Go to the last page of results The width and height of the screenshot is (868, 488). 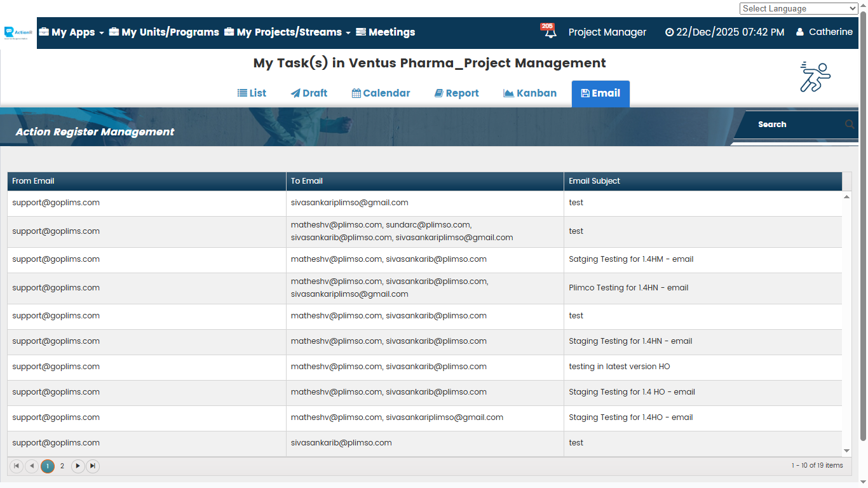[x=93, y=466]
